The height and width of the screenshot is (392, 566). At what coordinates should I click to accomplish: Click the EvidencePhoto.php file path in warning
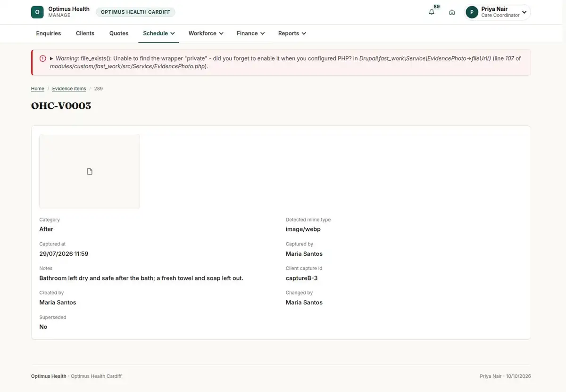tap(128, 66)
